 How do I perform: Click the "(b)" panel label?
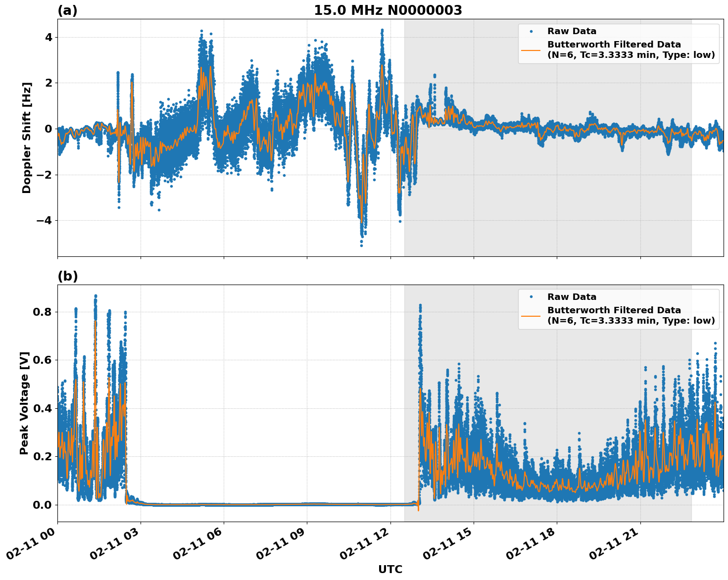pyautogui.click(x=67, y=276)
